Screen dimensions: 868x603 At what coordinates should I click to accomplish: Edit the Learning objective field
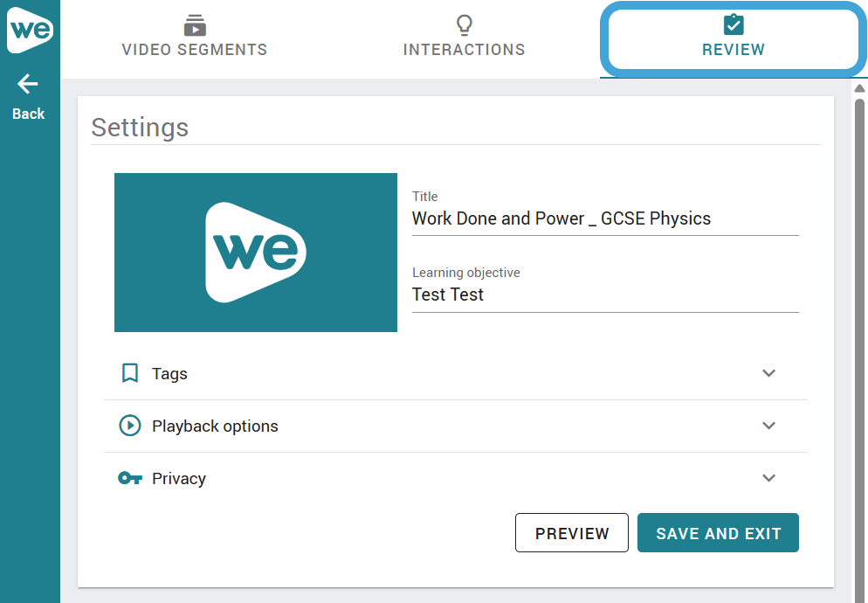604,295
